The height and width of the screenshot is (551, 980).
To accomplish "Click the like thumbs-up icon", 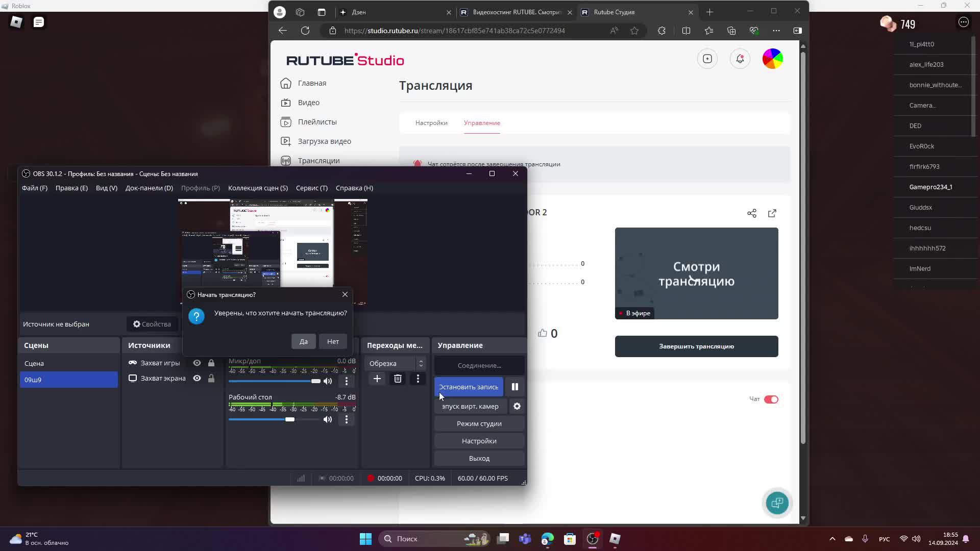I will (x=543, y=333).
